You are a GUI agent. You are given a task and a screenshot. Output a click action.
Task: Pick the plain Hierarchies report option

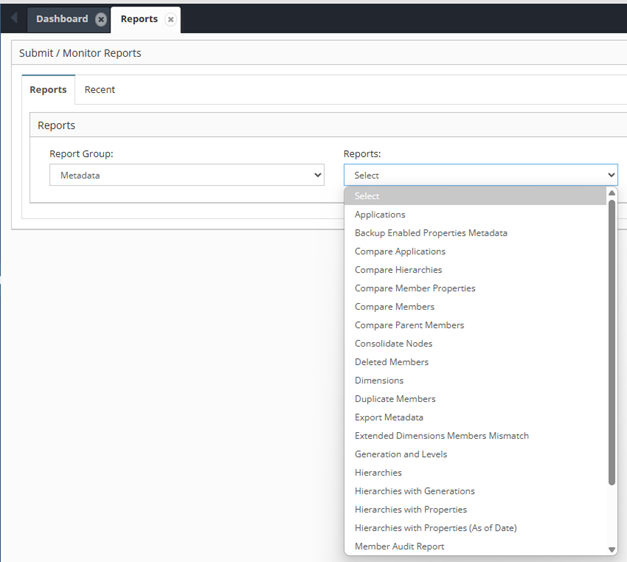pos(475,472)
